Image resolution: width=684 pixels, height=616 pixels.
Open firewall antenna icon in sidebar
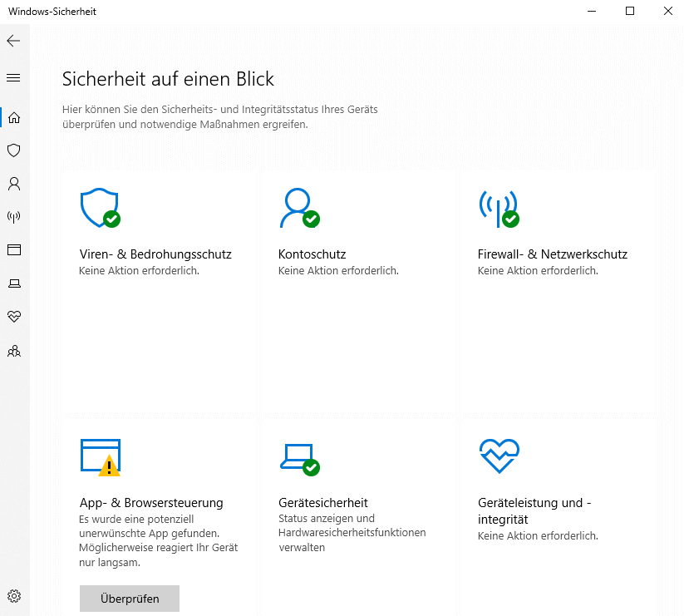14,217
